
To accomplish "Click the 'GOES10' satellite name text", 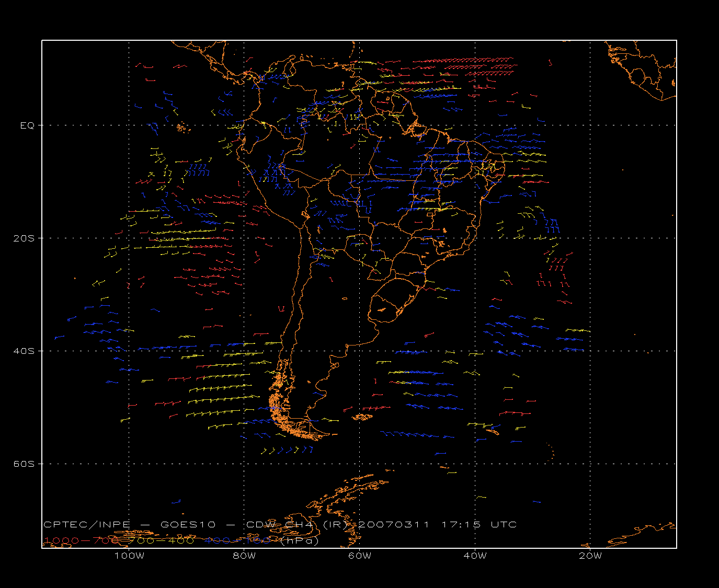I will (x=188, y=524).
